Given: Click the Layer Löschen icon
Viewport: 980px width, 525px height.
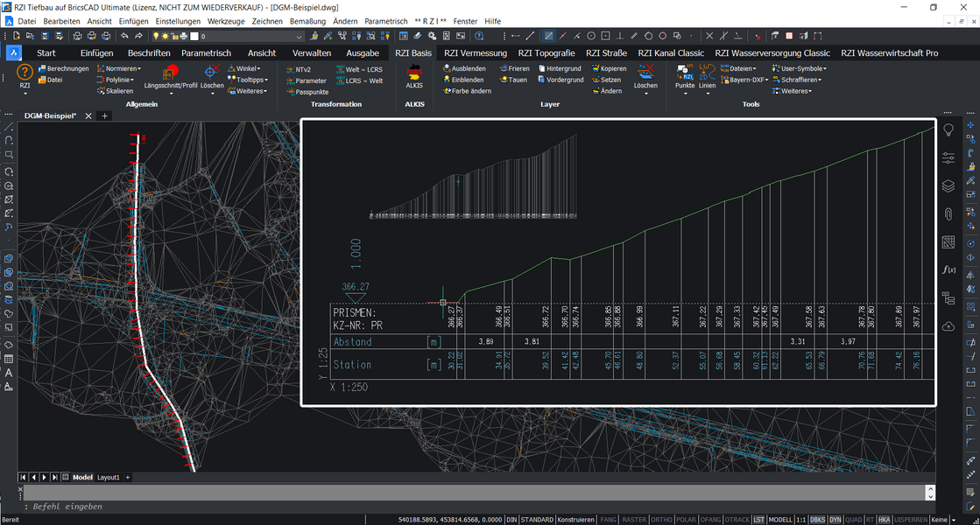Looking at the screenshot, I should pyautogui.click(x=645, y=72).
